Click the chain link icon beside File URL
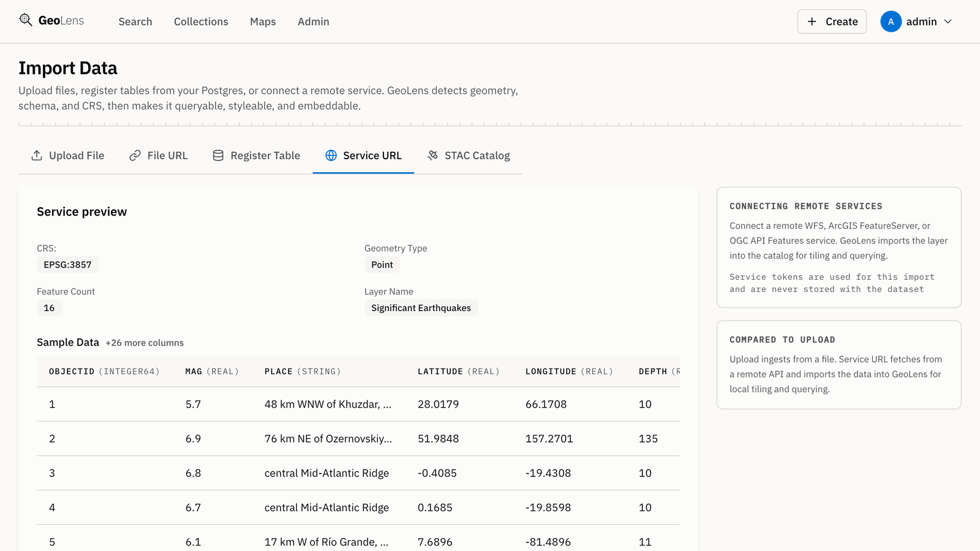The width and height of the screenshot is (980, 551). pyautogui.click(x=135, y=156)
